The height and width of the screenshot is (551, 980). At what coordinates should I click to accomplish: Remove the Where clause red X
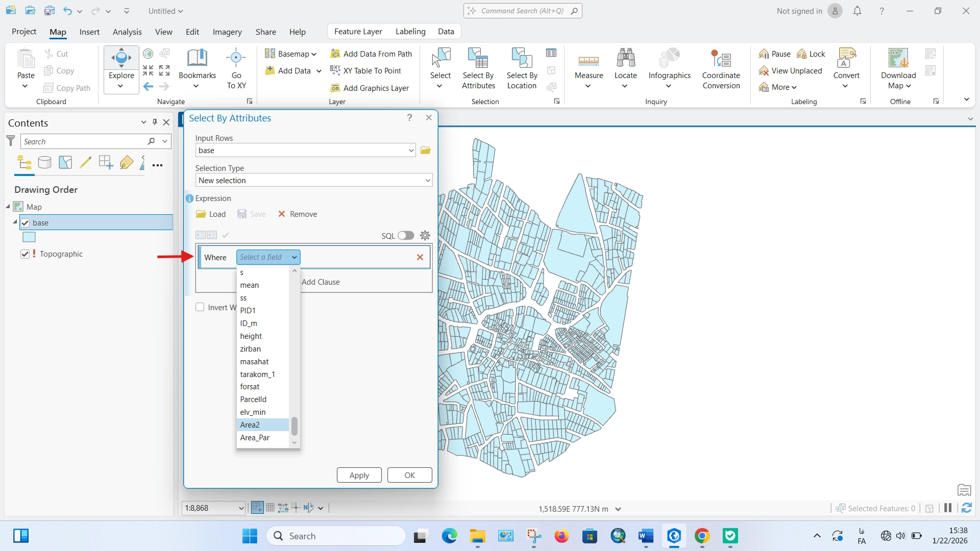click(420, 257)
